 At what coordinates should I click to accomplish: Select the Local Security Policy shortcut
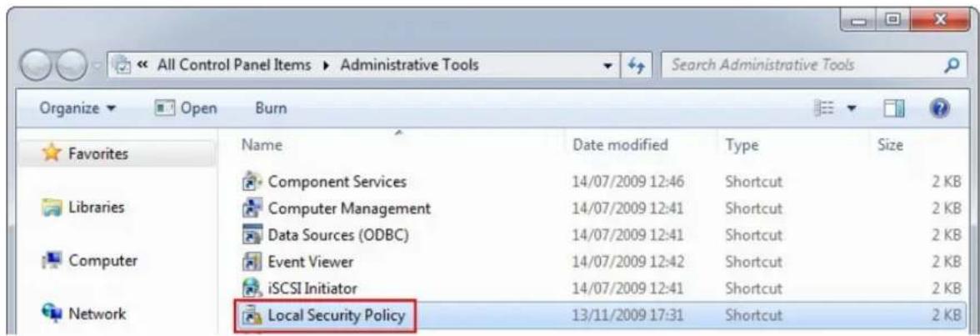coord(325,315)
